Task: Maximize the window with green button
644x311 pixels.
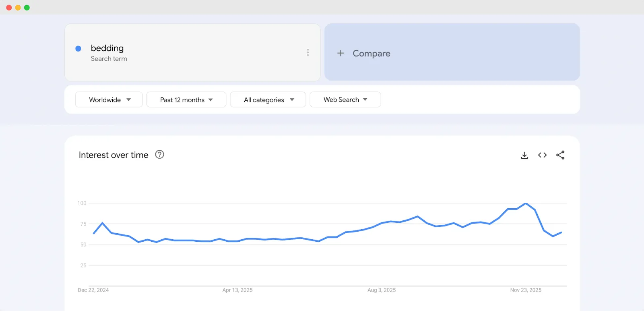Action: (27, 8)
